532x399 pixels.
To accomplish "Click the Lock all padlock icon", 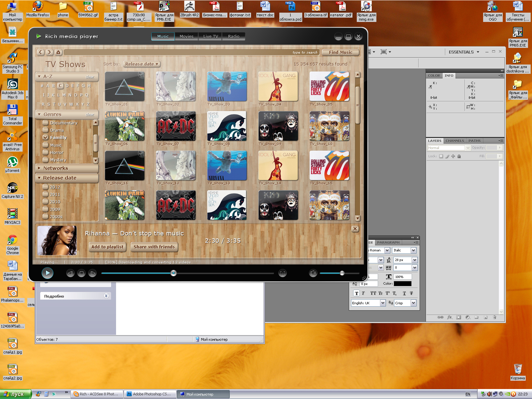I will point(459,156).
